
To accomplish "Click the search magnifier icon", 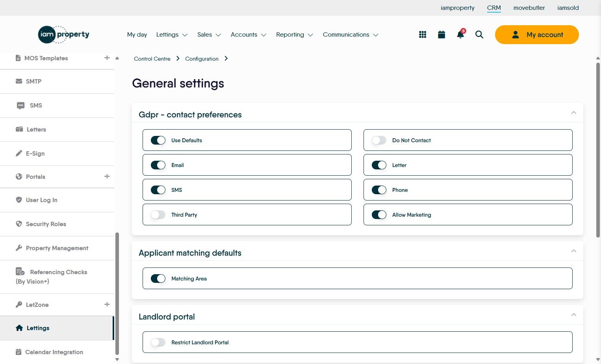I will pyautogui.click(x=479, y=35).
